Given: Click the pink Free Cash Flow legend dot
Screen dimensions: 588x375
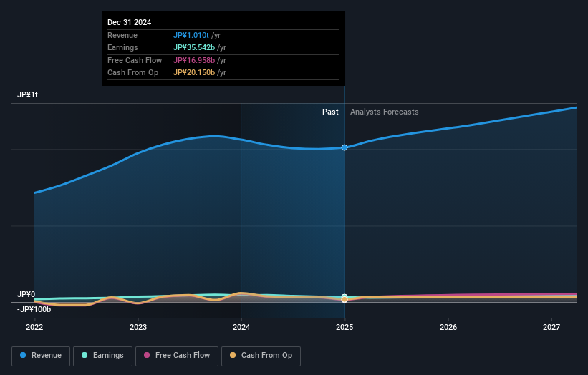Looking at the screenshot, I should pyautogui.click(x=147, y=355).
